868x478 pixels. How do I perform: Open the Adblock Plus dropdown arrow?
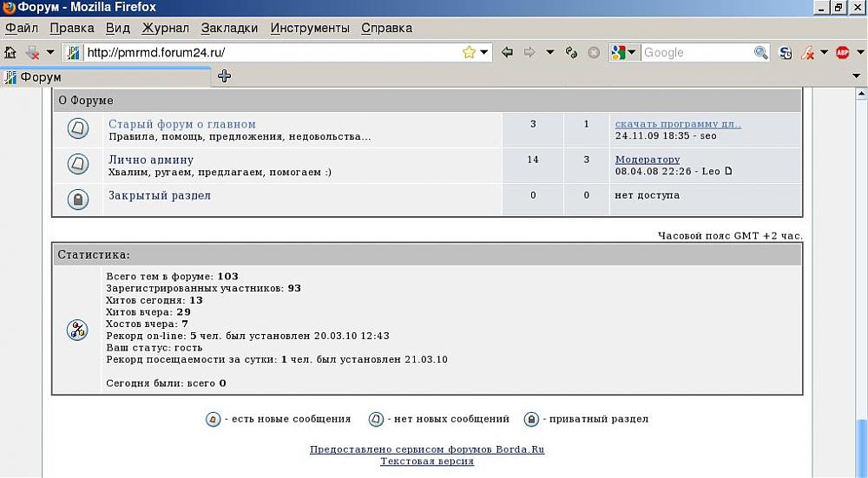(x=858, y=53)
